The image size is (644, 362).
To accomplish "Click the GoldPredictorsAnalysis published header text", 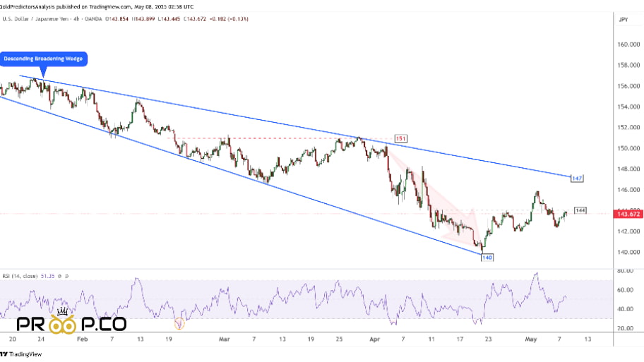I will (97, 6).
